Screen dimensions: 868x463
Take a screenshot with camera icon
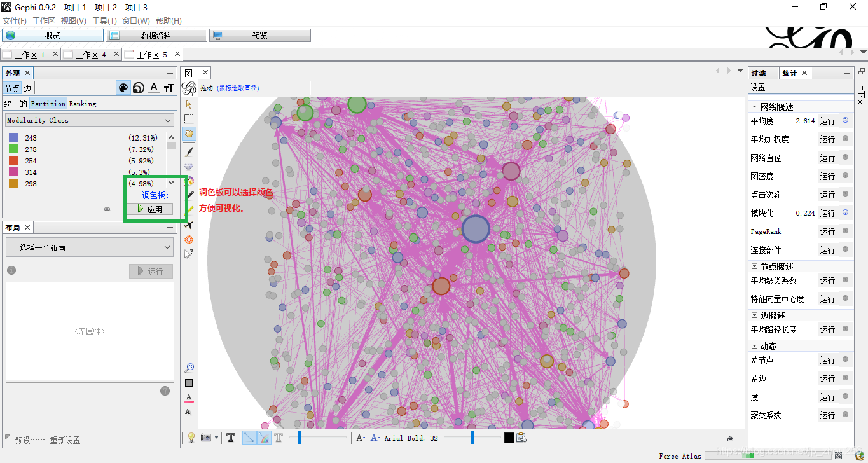[205, 438]
